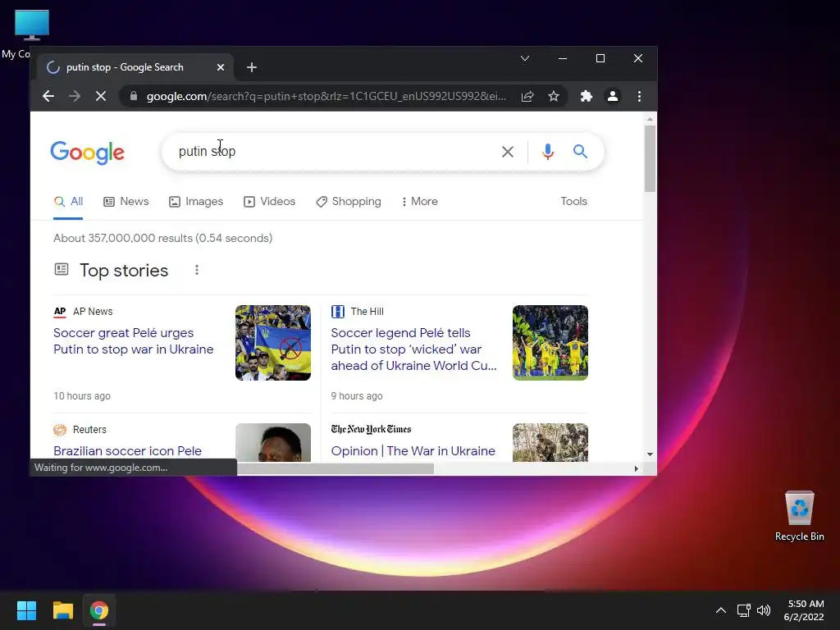
Task: Click the About 357,000,000 results text
Action: 163,239
